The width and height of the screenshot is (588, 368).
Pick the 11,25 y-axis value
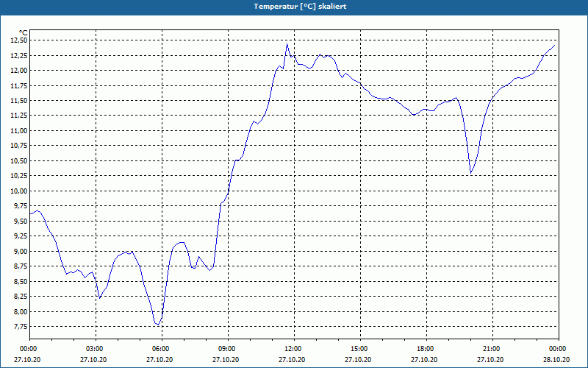click(x=18, y=116)
